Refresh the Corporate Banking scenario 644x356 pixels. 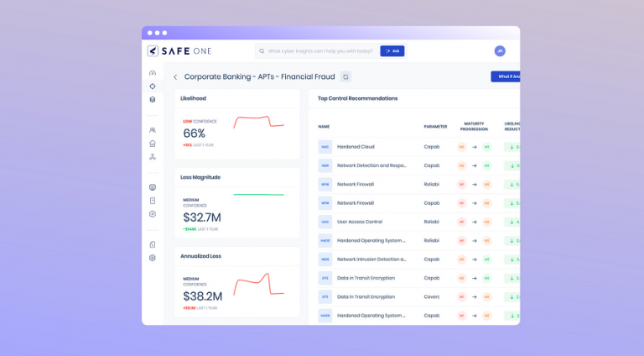coord(345,76)
